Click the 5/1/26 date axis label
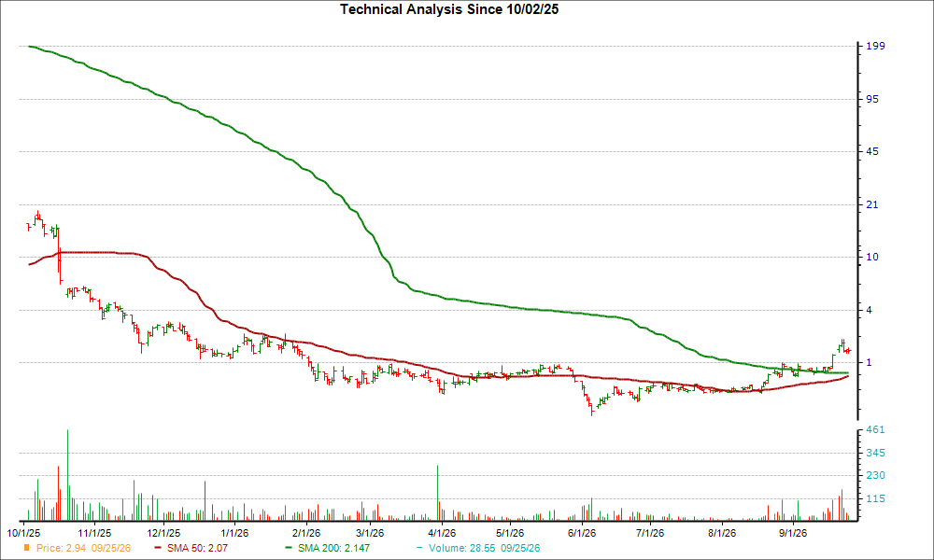 [x=510, y=533]
